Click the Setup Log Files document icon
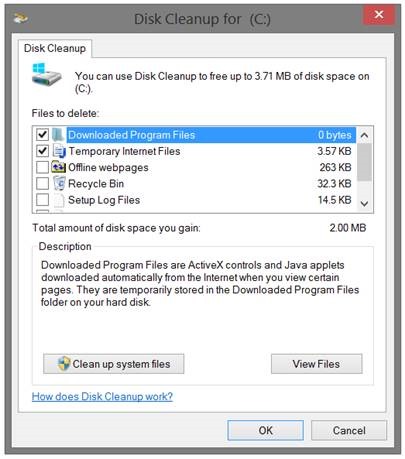 [x=59, y=200]
